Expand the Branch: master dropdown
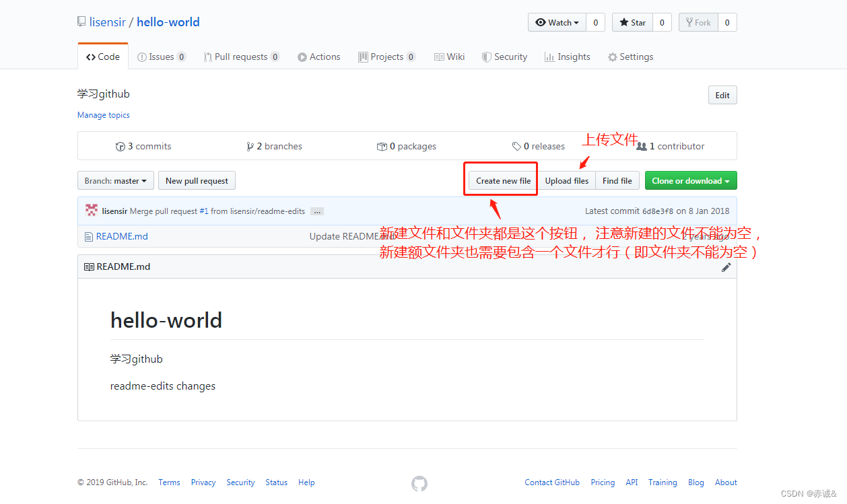This screenshot has width=847, height=504. (116, 180)
